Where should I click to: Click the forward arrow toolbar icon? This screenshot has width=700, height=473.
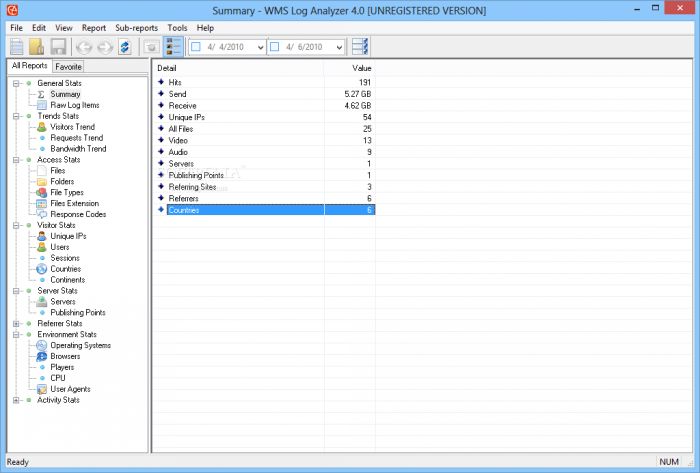(x=104, y=47)
